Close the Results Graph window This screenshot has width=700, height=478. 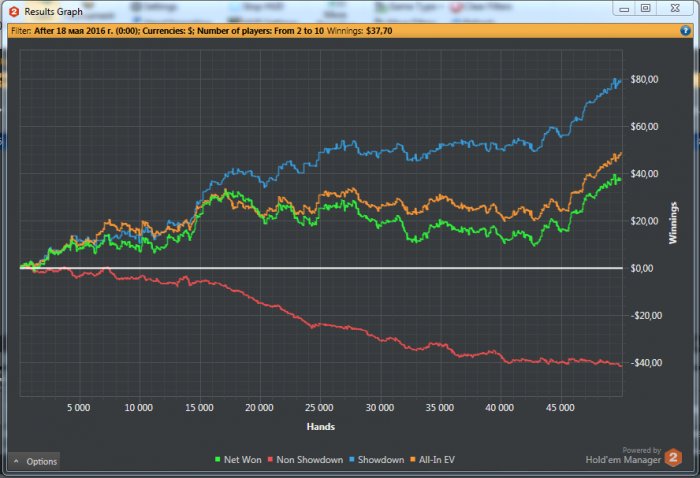coord(675,9)
